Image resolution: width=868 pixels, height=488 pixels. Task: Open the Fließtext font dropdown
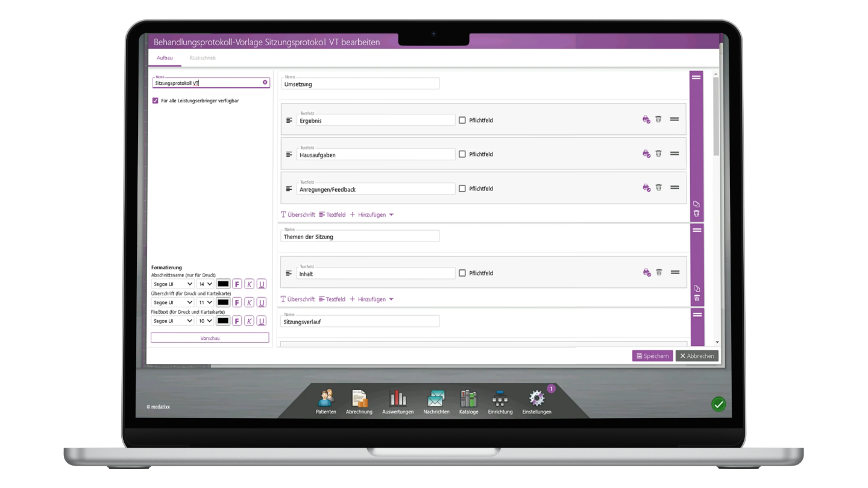click(172, 321)
